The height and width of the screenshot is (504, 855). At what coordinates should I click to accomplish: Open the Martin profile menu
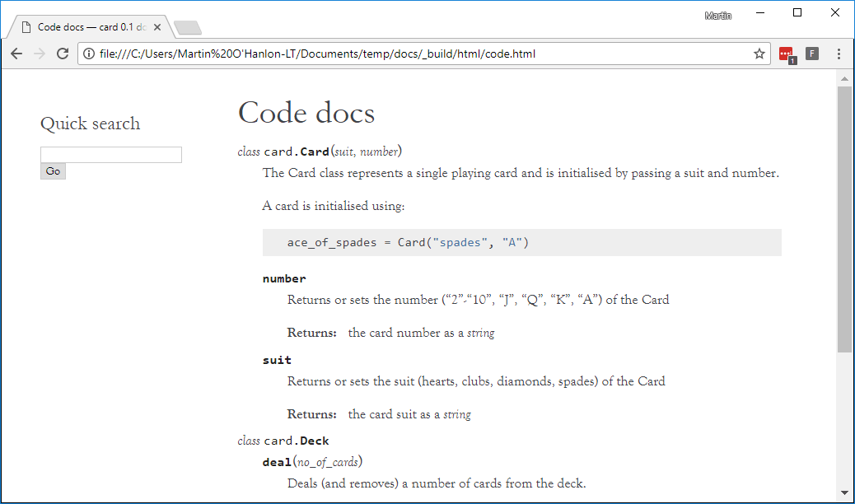[x=717, y=14]
